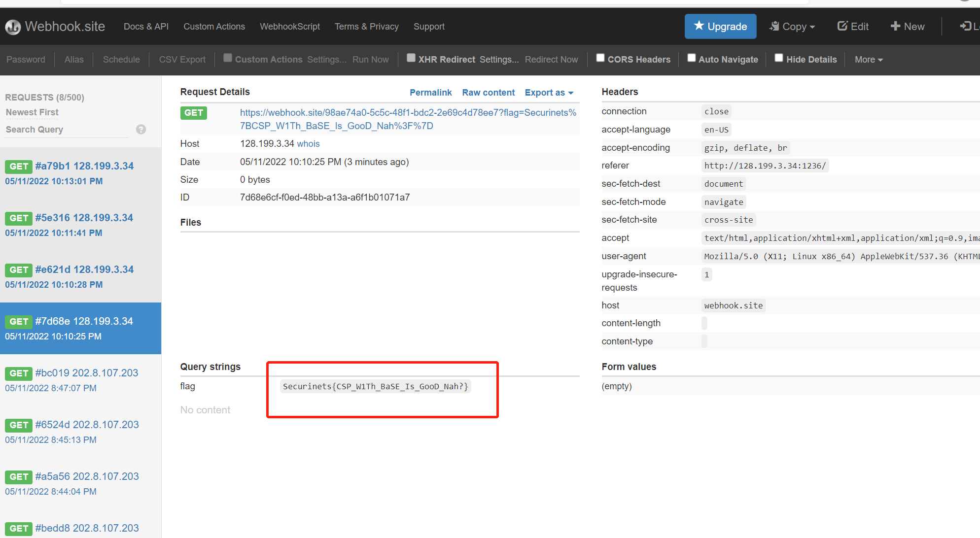The height and width of the screenshot is (538, 980).
Task: Expand the Export as dropdown
Action: coord(549,93)
